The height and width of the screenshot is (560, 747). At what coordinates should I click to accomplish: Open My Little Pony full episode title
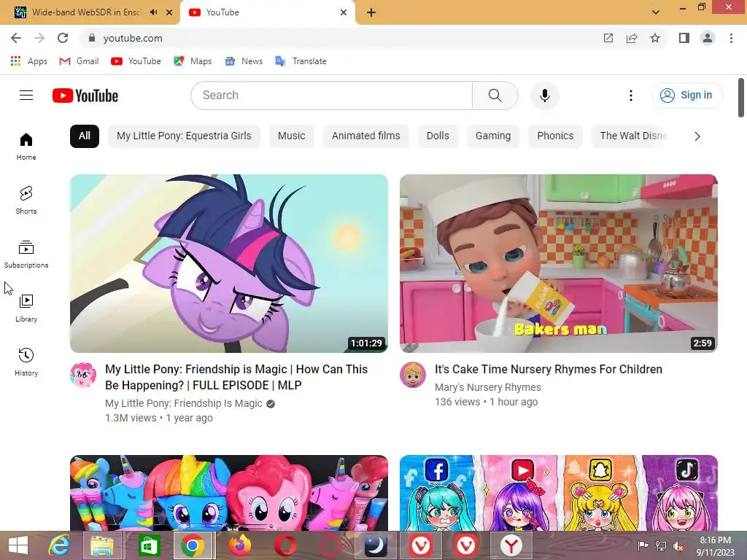click(236, 377)
